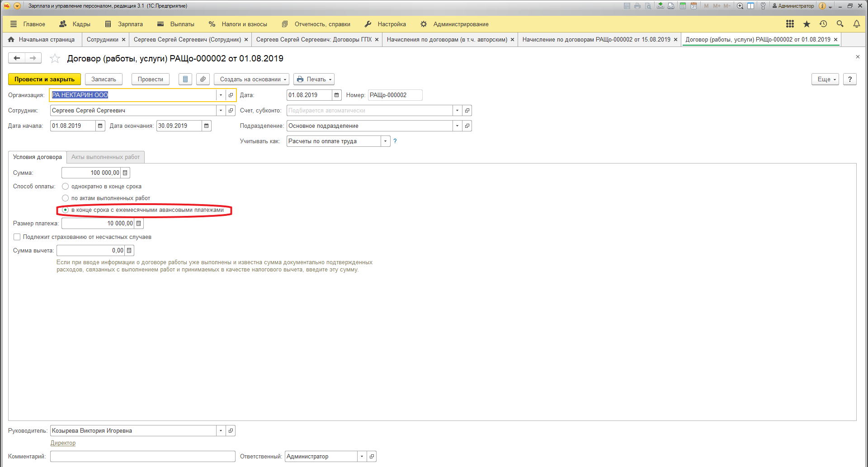Image resolution: width=868 pixels, height=467 pixels.
Task: Click the Комментарий input field
Action: pos(142,457)
